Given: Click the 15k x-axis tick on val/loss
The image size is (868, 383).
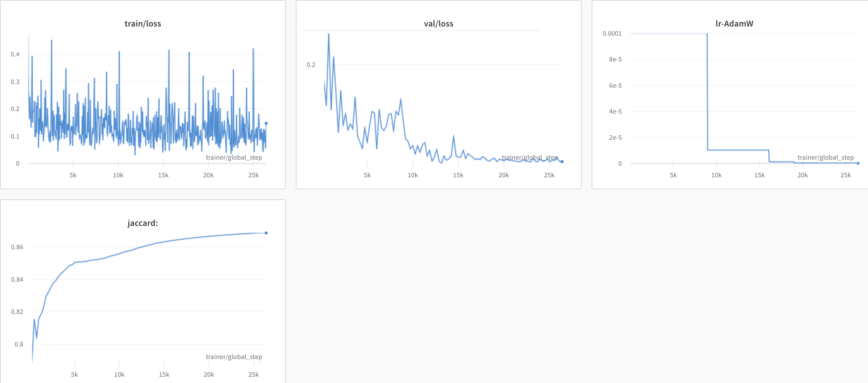Looking at the screenshot, I should tap(458, 175).
